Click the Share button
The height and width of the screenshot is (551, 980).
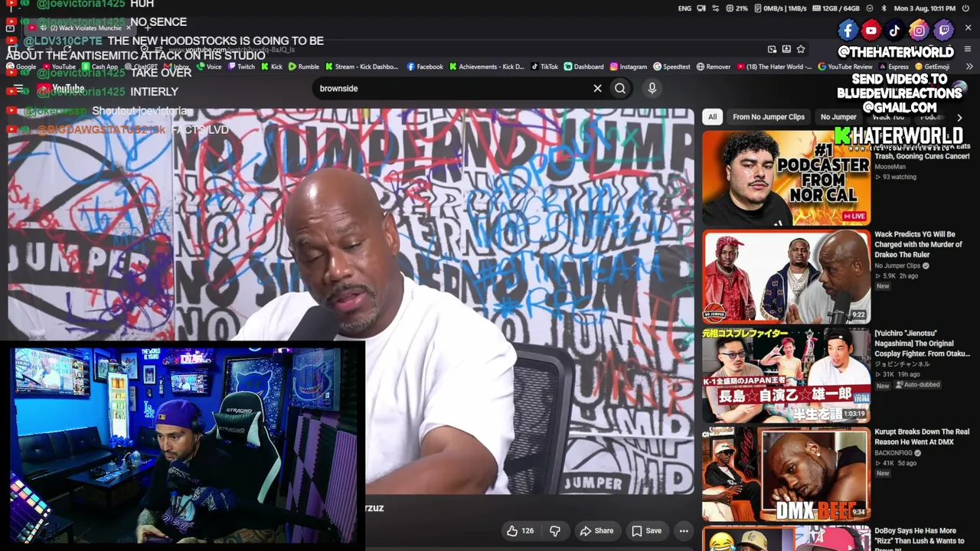596,530
